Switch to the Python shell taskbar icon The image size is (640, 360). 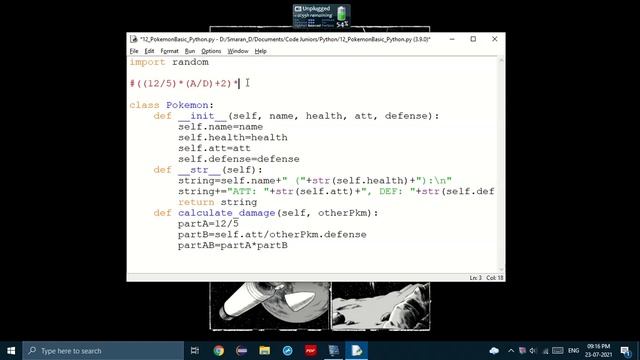coord(333,351)
